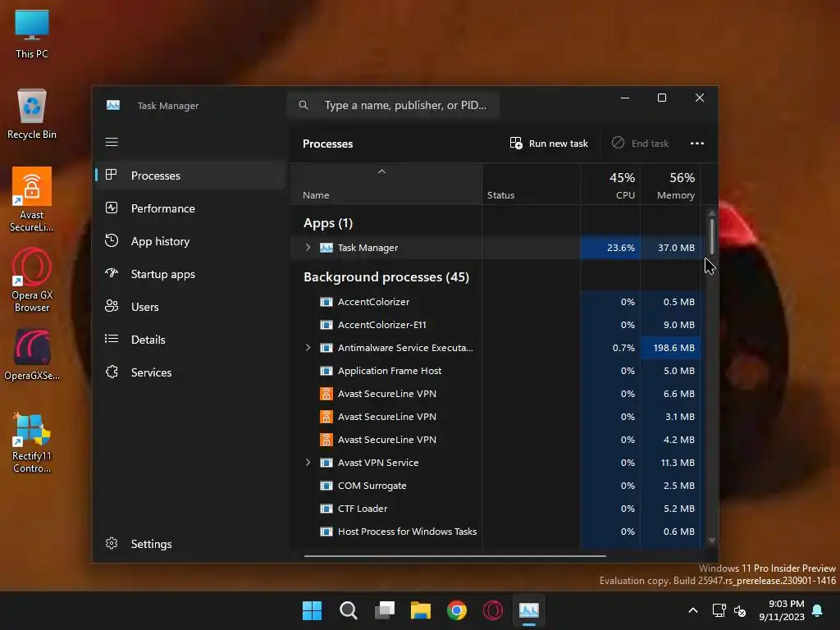Viewport: 840px width, 630px height.
Task: Open Task Manager Settings
Action: click(x=190, y=544)
